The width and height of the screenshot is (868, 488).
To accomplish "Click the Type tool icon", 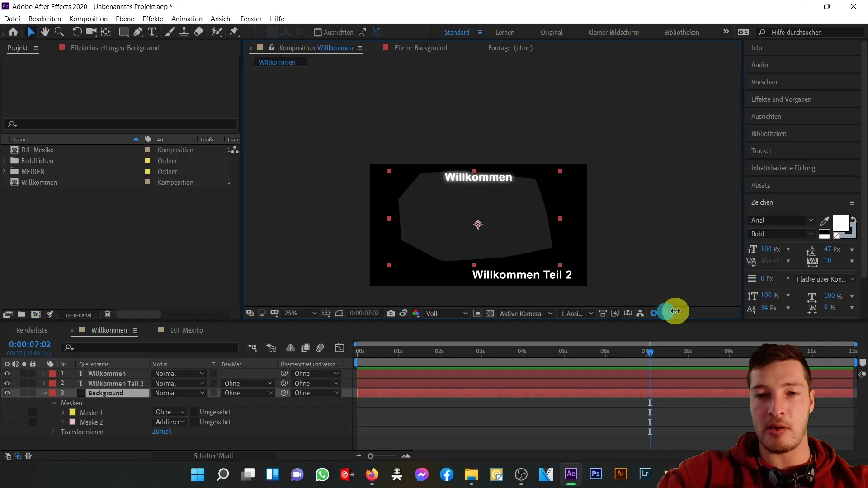I will (x=152, y=32).
